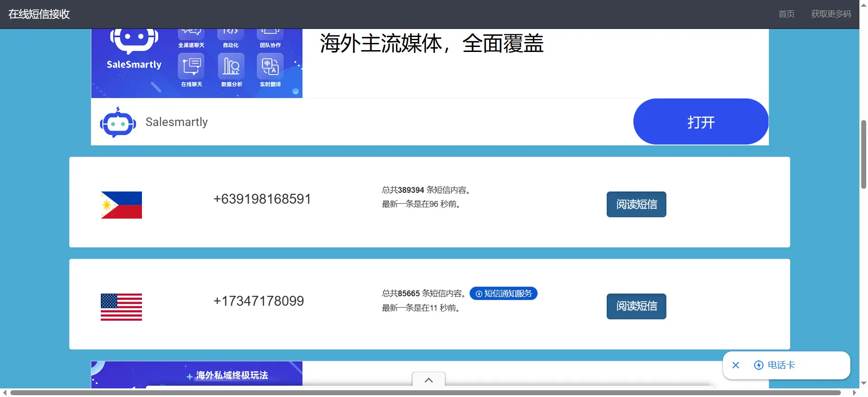Click the 海外私域终极玩法 banner
The width and height of the screenshot is (868, 397).
(197, 374)
